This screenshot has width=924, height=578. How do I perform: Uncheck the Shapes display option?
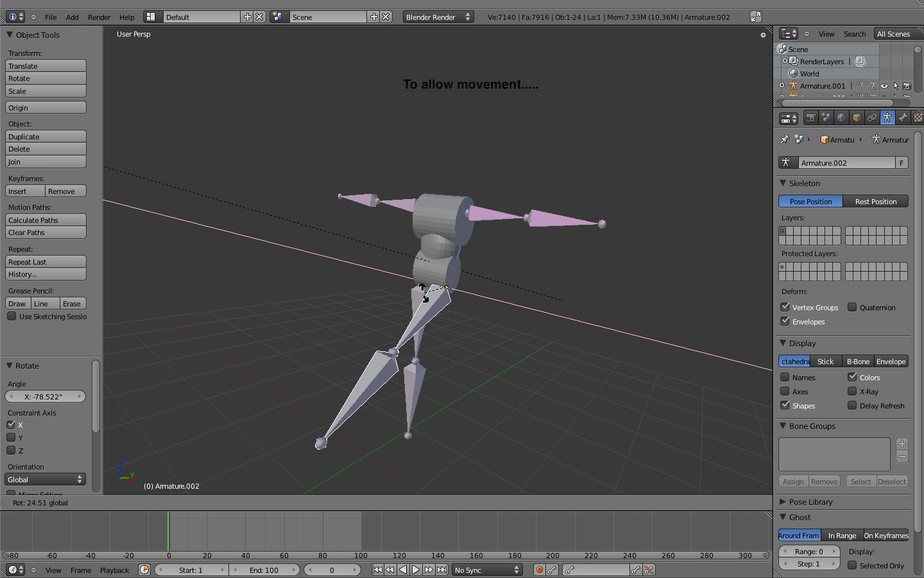pos(785,405)
